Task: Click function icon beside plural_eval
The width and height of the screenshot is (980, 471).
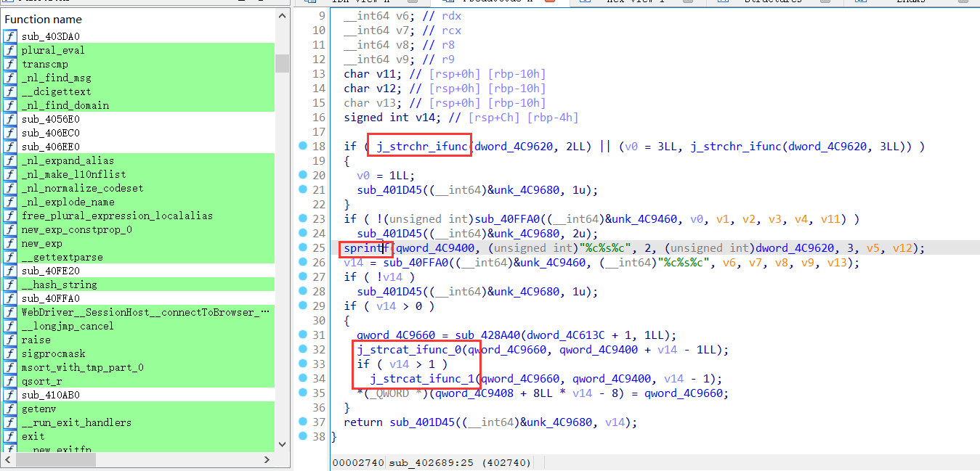Action: click(x=10, y=50)
